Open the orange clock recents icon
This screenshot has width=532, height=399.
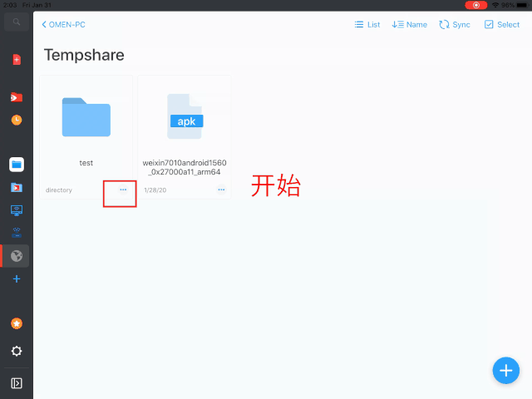click(17, 120)
